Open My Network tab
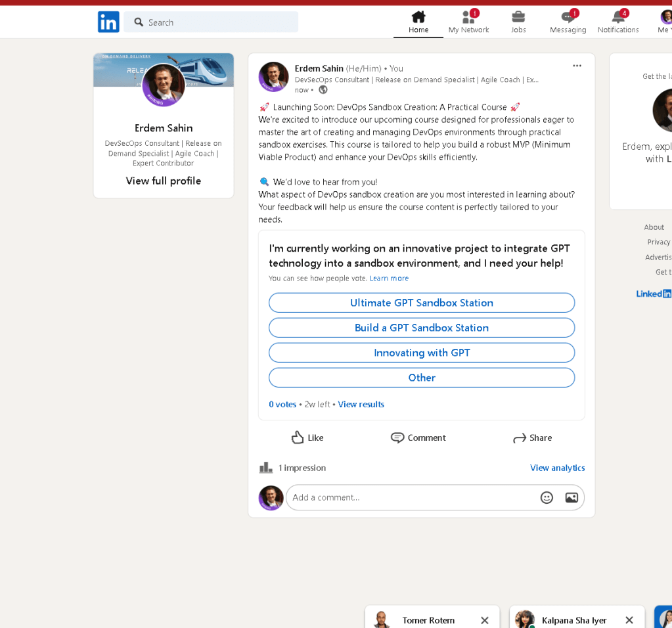 click(468, 22)
